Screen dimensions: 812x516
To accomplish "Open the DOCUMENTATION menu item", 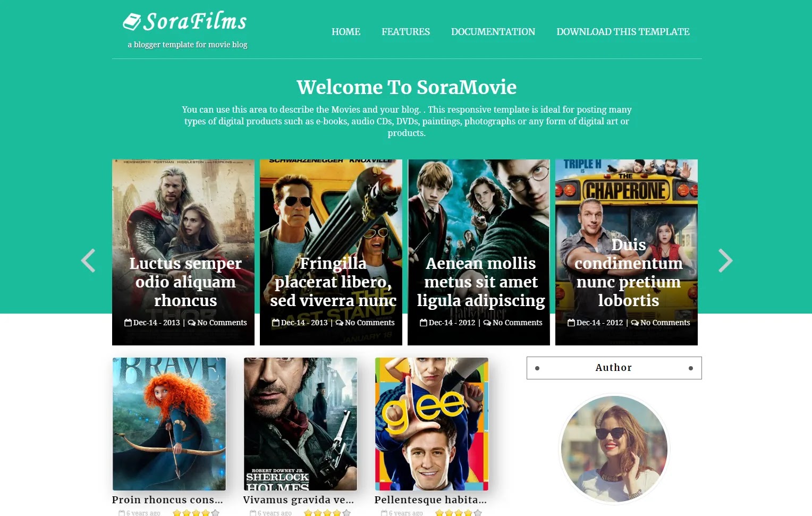I will pos(493,32).
